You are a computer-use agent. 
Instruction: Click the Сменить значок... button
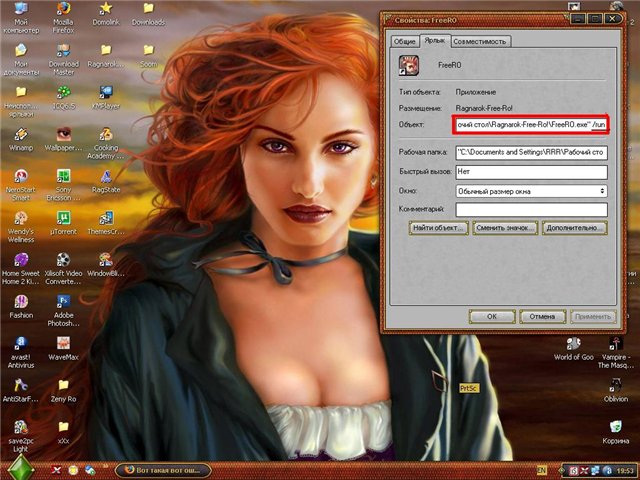505,228
